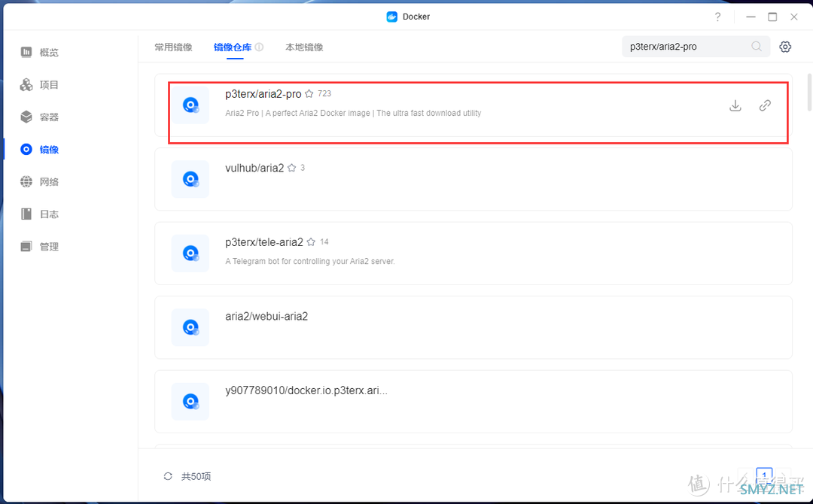The image size is (813, 504).
Task: Open the 概览 overview section
Action: tap(39, 53)
